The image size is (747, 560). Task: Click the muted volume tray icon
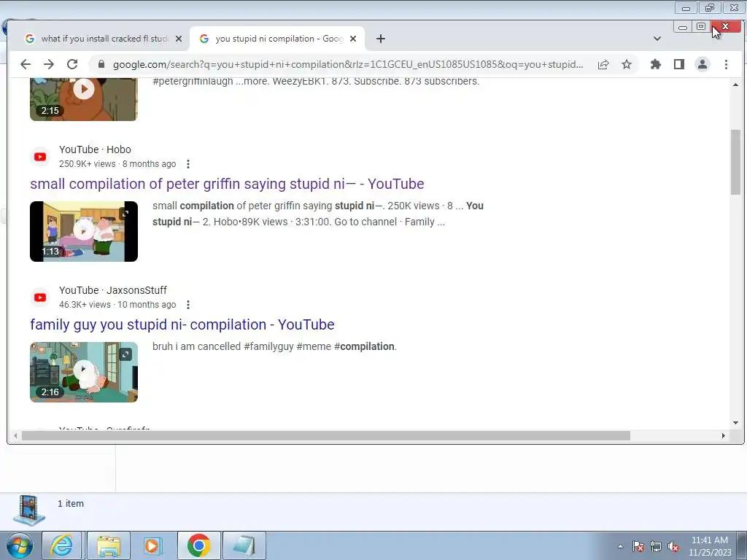(x=673, y=546)
